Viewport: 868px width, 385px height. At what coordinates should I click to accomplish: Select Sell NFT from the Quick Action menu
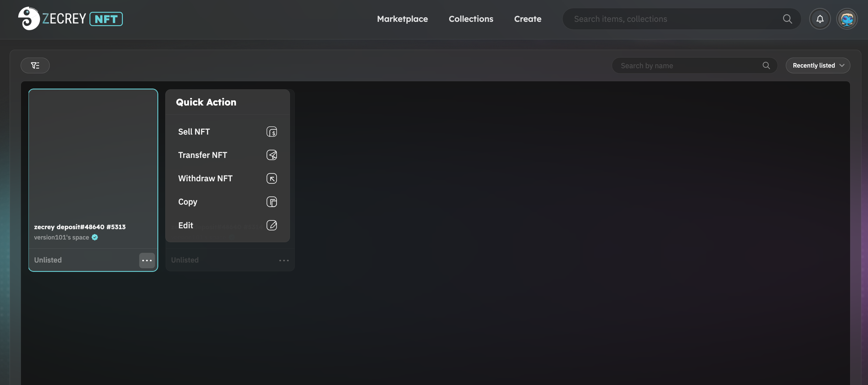(x=194, y=132)
